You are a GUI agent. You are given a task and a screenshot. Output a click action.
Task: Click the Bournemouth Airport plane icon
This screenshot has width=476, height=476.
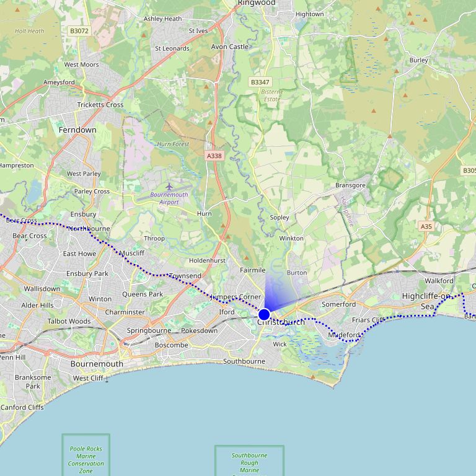pos(169,187)
